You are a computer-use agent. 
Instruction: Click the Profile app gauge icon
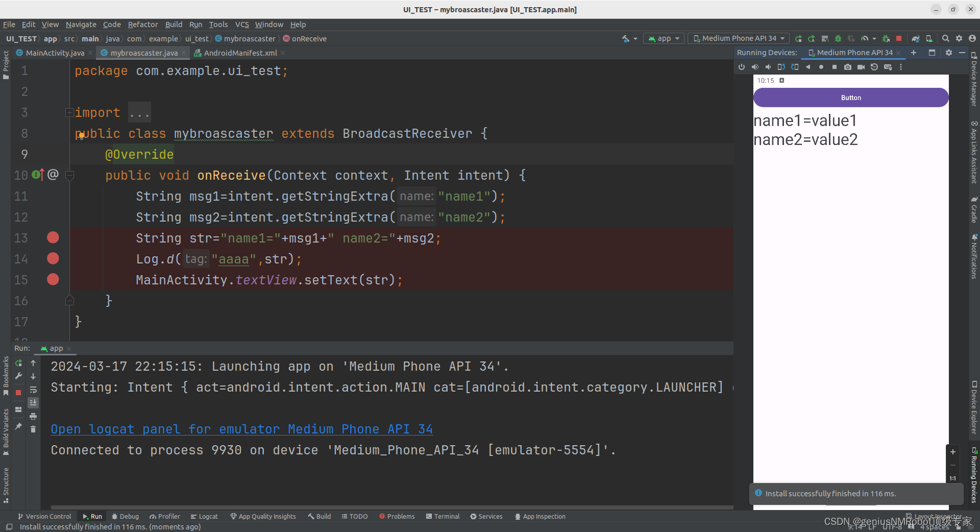click(864, 39)
